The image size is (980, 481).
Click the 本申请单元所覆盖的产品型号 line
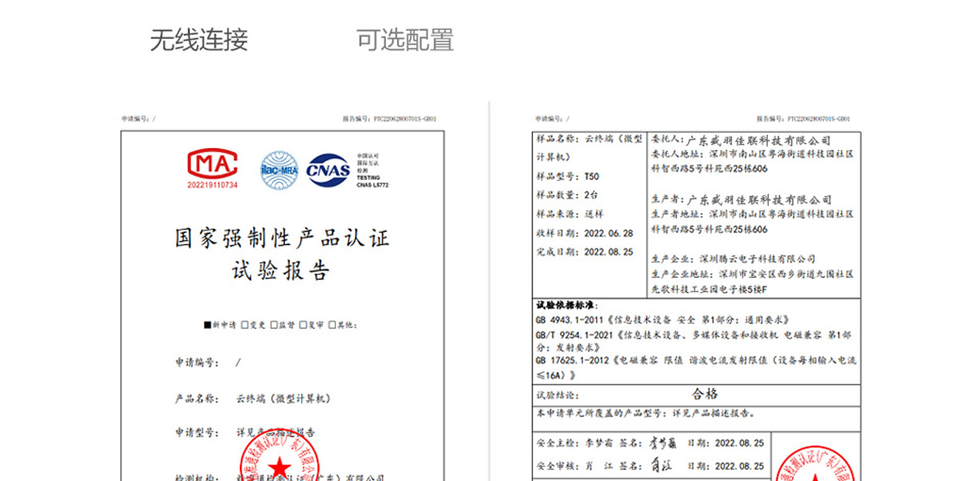645,413
